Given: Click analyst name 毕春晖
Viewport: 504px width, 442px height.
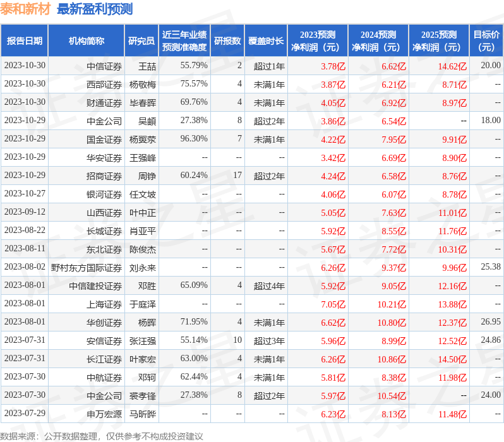Looking at the screenshot, I should coord(143,103).
